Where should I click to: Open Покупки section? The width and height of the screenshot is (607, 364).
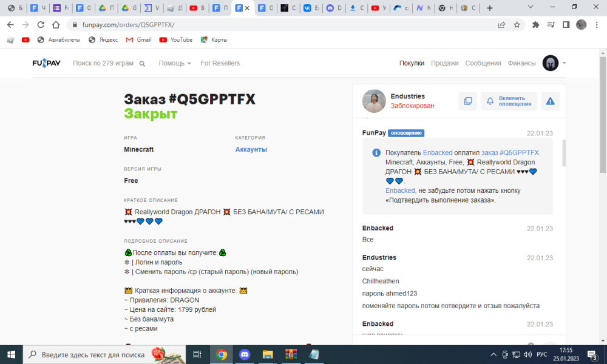[412, 63]
